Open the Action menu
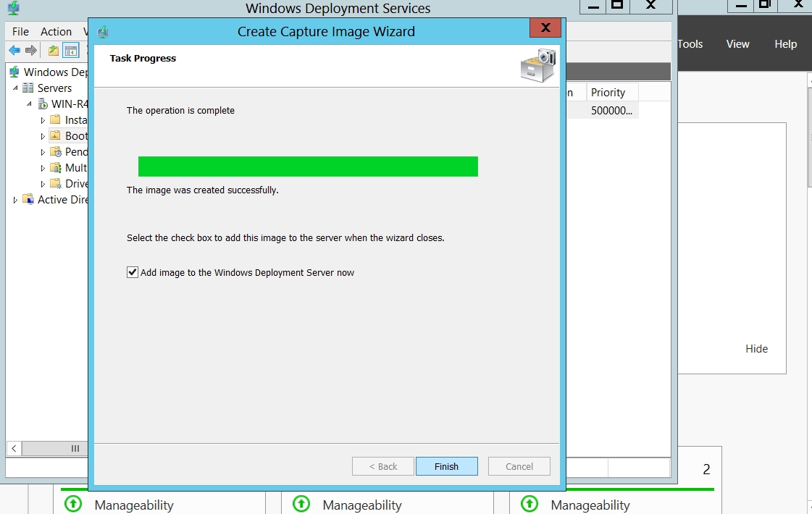Viewport: 812px width, 514px height. [x=56, y=32]
